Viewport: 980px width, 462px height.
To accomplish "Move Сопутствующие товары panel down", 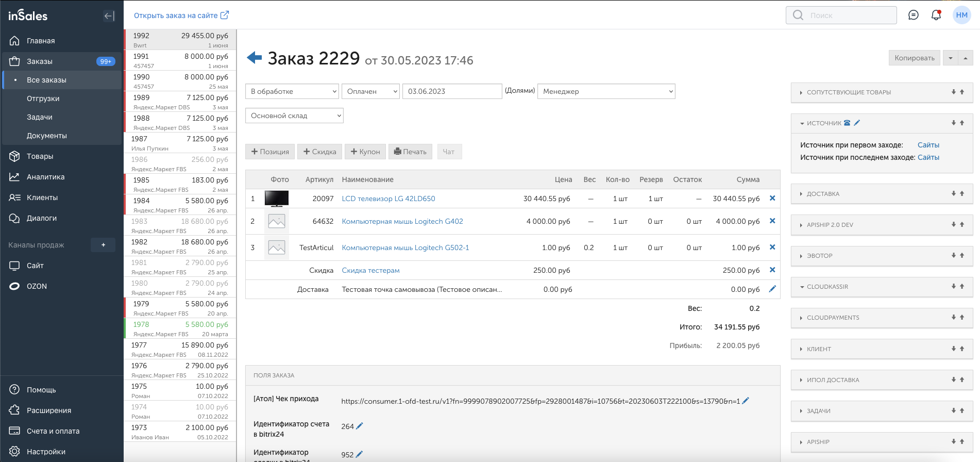I will click(954, 92).
